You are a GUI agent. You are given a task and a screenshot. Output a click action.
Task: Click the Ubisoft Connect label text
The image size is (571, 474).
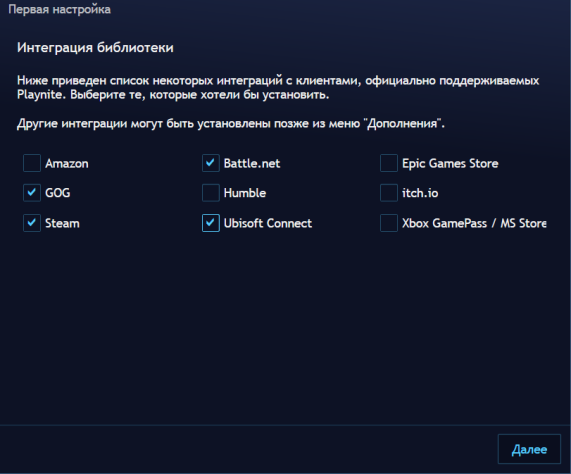pos(268,223)
